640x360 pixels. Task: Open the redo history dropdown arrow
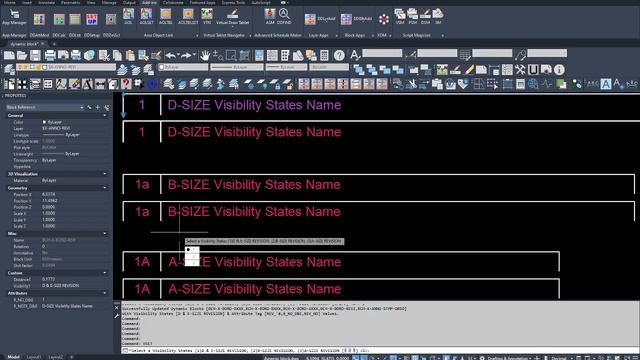193,55
